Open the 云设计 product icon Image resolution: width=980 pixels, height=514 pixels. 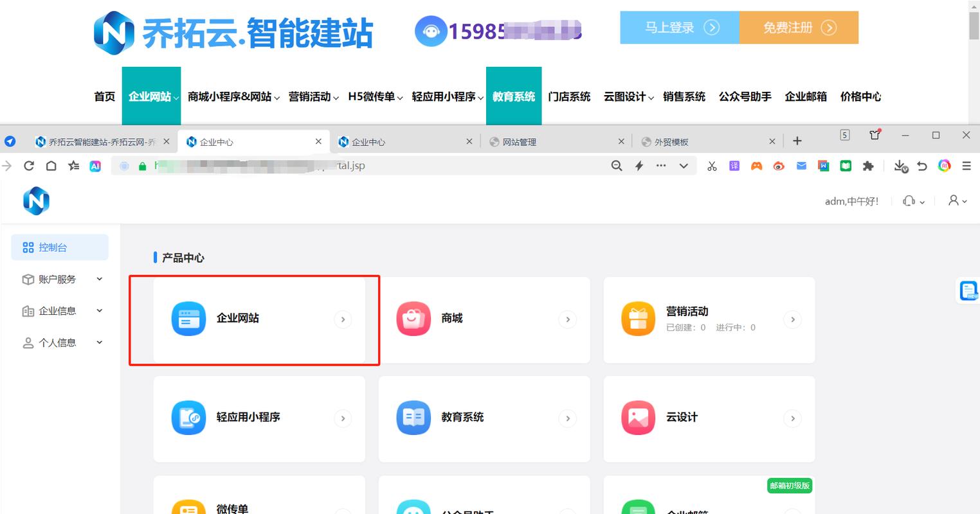(x=638, y=418)
